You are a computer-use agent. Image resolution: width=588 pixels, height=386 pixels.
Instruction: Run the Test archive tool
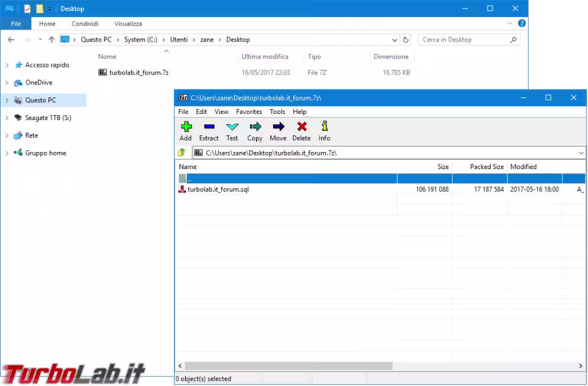(x=232, y=131)
